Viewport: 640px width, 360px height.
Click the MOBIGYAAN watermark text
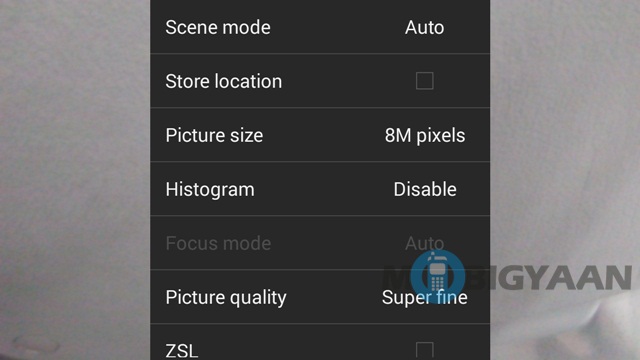(x=507, y=278)
